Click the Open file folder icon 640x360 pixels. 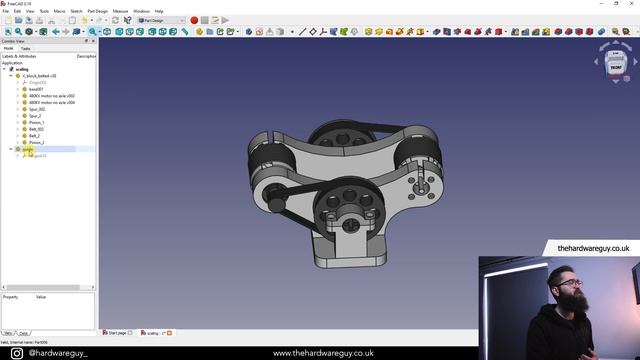click(x=19, y=20)
